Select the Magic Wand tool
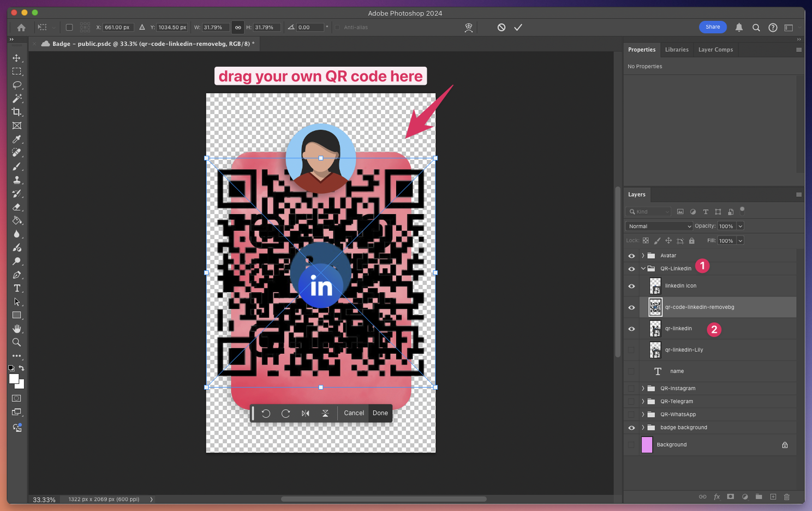 pos(17,98)
